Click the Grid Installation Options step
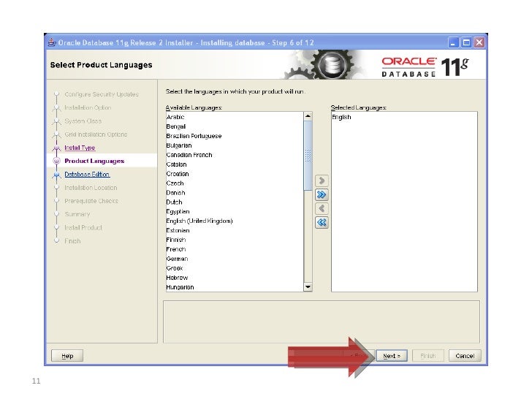 (96, 134)
